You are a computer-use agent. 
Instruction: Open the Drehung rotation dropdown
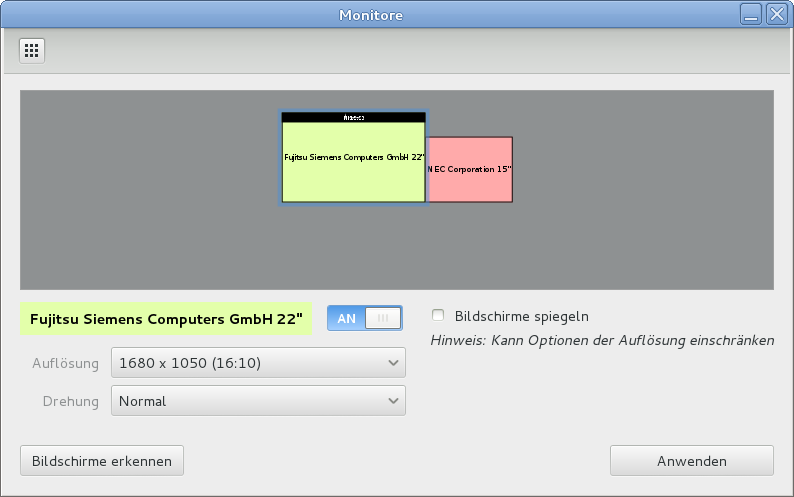[x=258, y=401]
